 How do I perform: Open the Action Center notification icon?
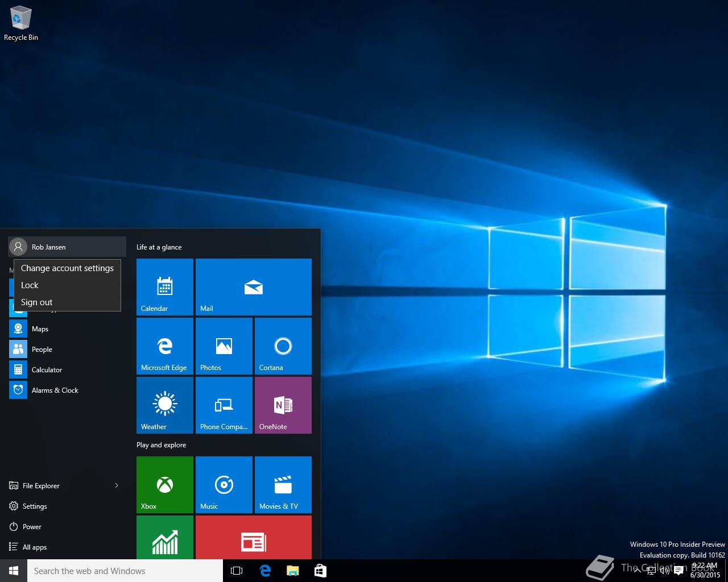click(x=679, y=571)
